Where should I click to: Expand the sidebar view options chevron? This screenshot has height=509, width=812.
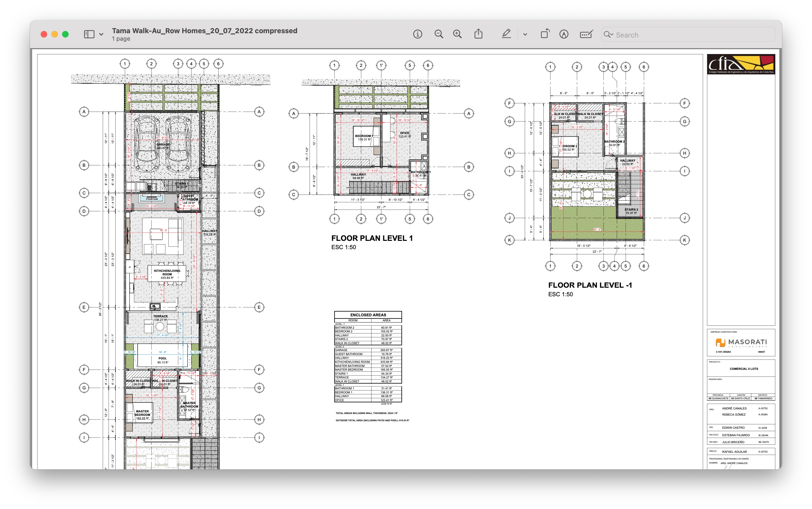pos(101,35)
